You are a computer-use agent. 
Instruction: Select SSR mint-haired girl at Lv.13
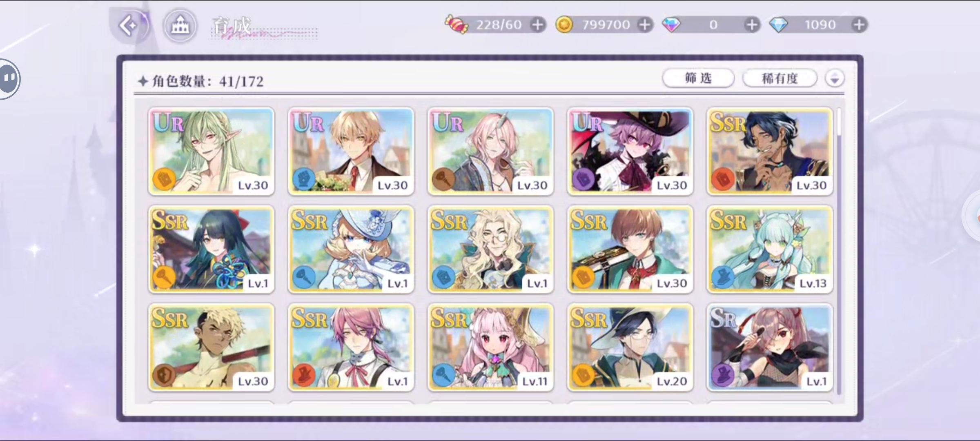coord(770,249)
